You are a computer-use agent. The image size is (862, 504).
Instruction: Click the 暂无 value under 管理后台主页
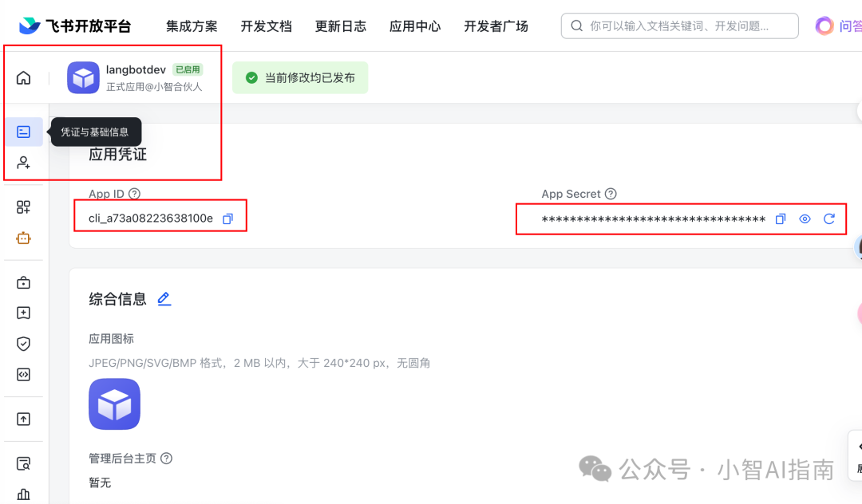(x=100, y=482)
